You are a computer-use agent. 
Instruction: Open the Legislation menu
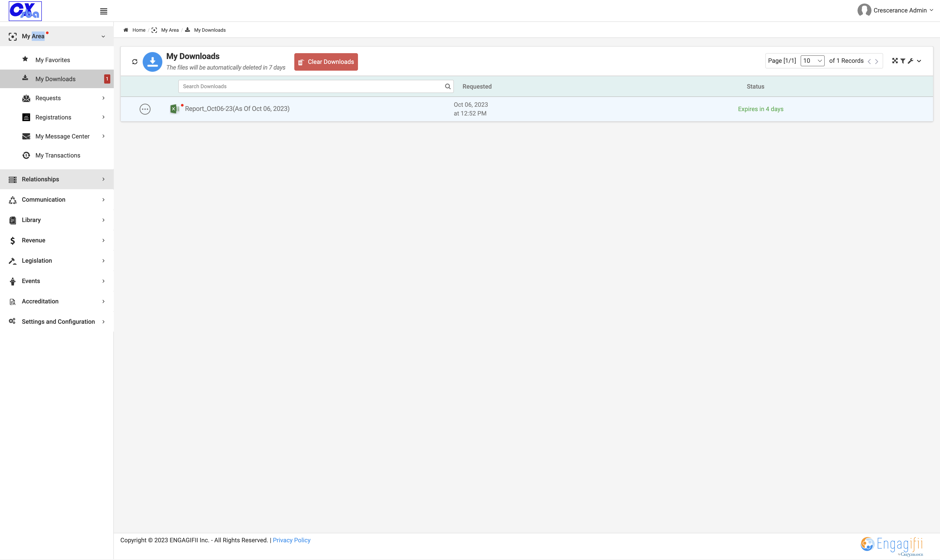[57, 261]
